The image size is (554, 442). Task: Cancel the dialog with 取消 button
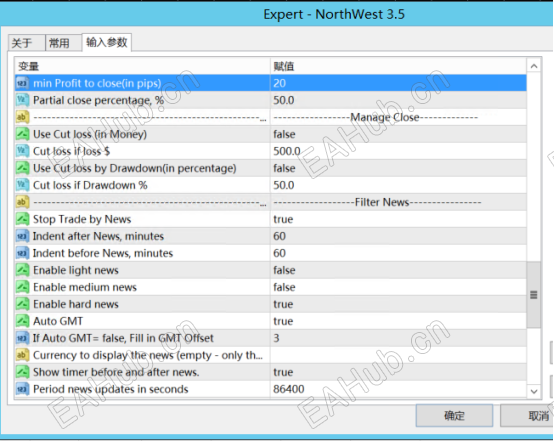[x=528, y=416]
